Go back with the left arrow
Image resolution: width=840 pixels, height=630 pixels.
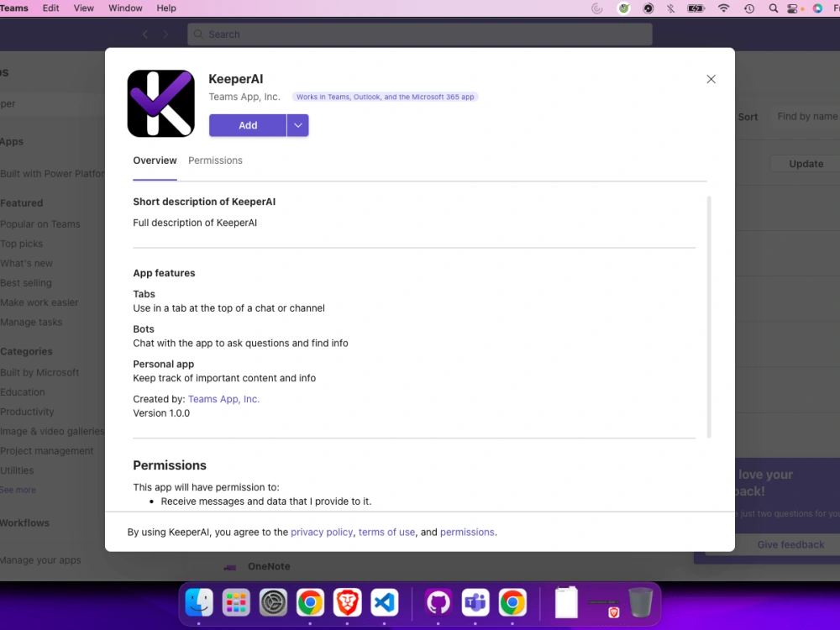tap(145, 34)
